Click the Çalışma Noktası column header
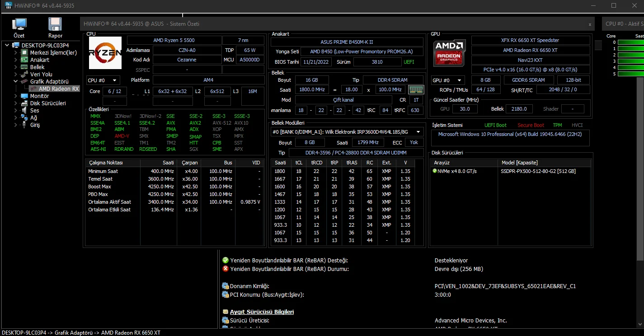This screenshot has height=336, width=644. pyautogui.click(x=106, y=163)
